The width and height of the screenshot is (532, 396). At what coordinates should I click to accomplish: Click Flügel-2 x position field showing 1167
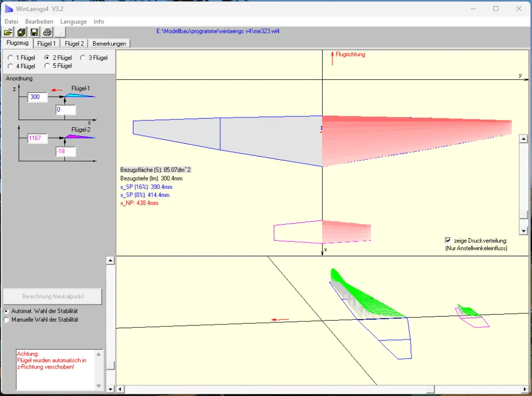click(37, 139)
